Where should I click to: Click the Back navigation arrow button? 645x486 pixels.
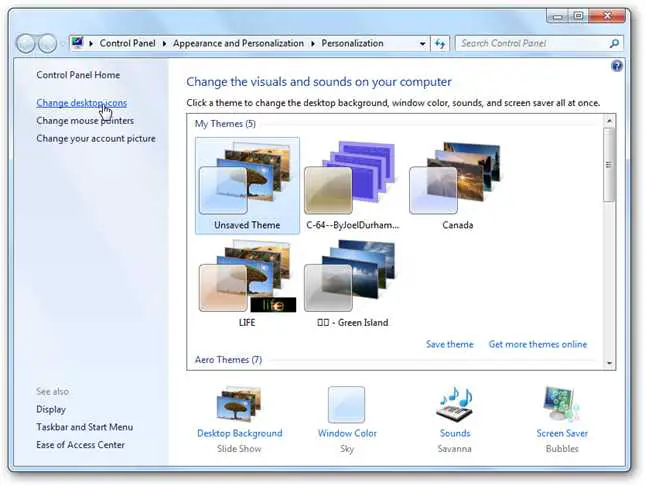coord(26,43)
